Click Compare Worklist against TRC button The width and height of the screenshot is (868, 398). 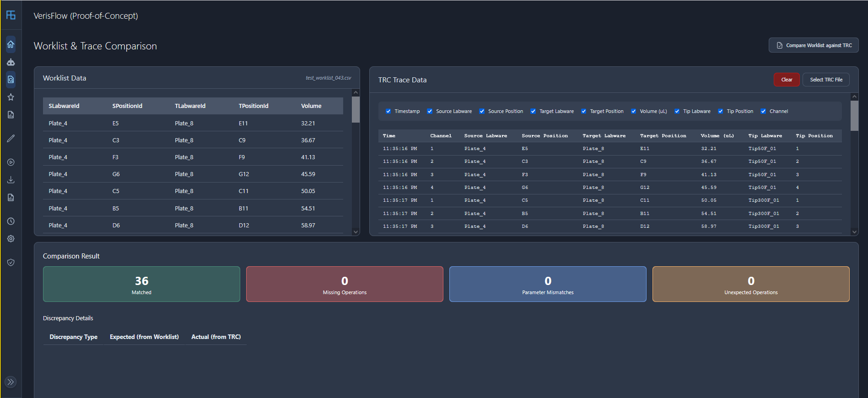814,45
